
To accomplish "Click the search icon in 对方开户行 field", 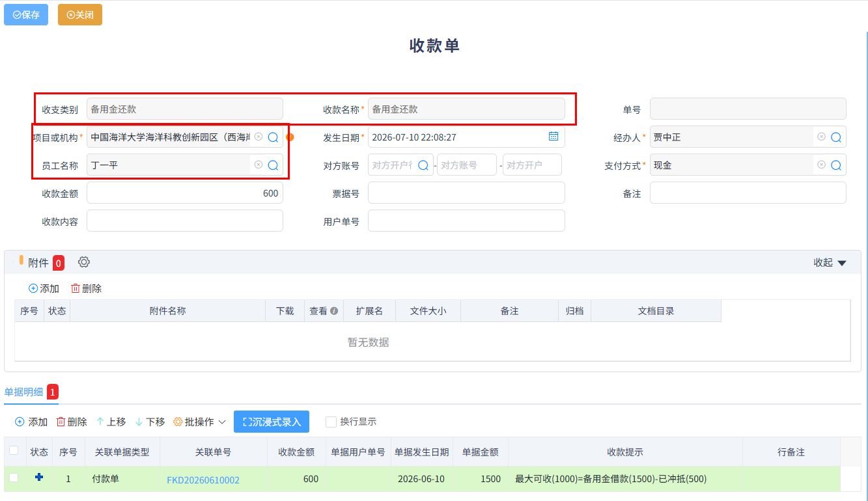I will (423, 165).
